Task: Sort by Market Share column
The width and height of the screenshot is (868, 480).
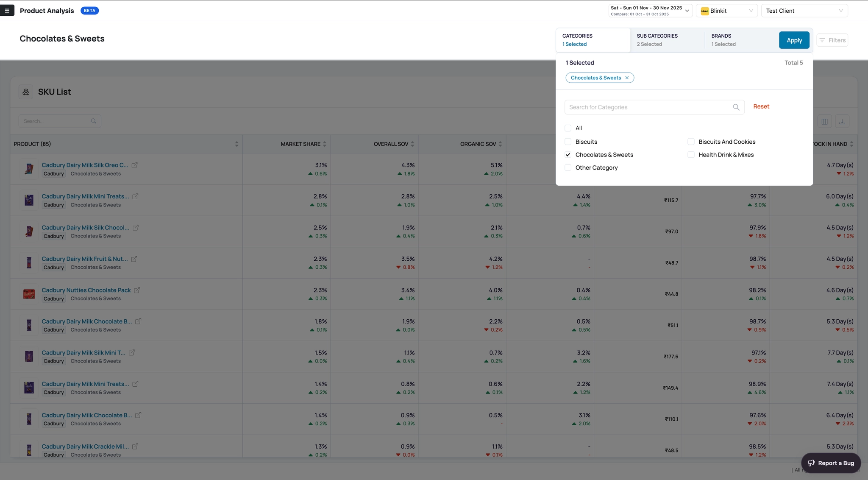Action: click(x=325, y=144)
